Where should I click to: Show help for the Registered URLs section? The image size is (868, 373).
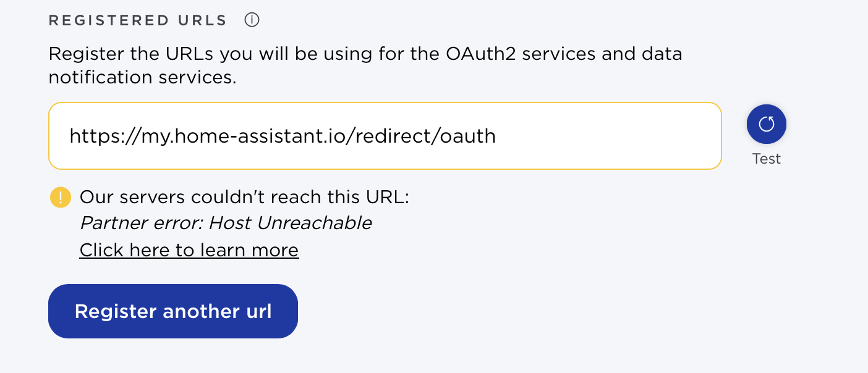[x=252, y=20]
